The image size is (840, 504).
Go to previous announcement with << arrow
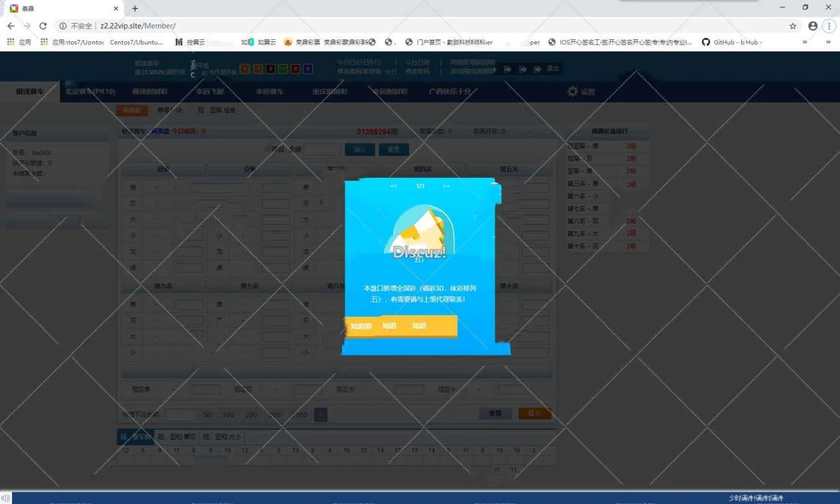coord(394,186)
